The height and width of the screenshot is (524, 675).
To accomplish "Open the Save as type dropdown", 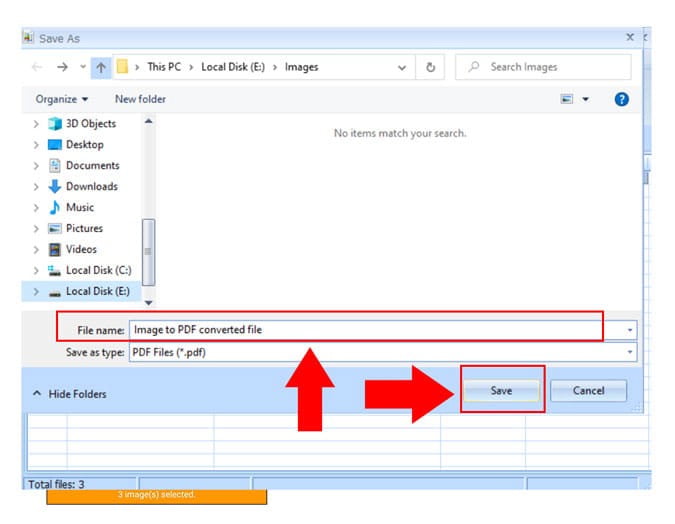I will (x=630, y=353).
